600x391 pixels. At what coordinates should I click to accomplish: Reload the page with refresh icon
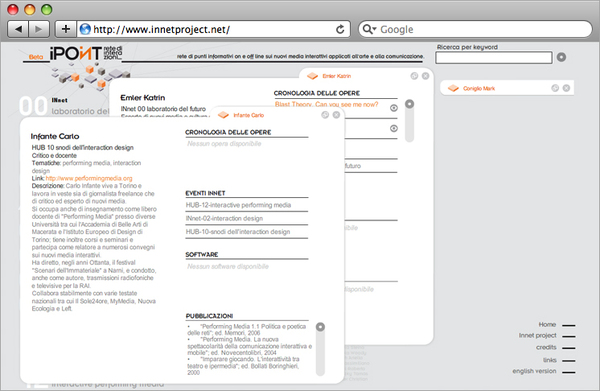point(340,29)
